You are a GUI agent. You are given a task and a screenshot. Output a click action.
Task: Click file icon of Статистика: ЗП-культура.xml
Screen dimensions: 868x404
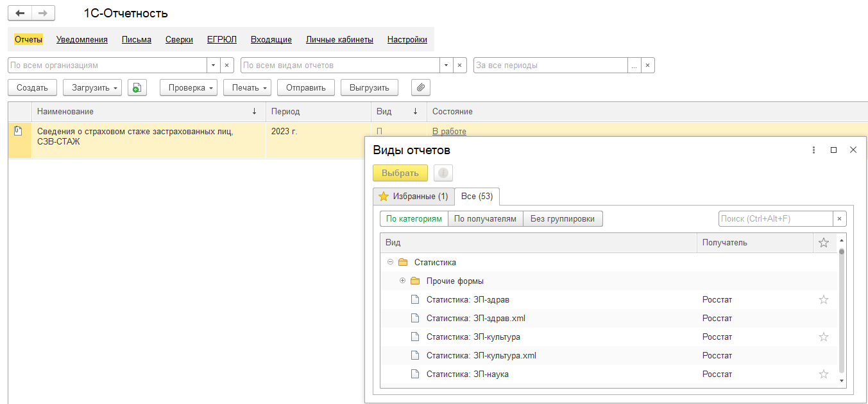click(x=414, y=355)
